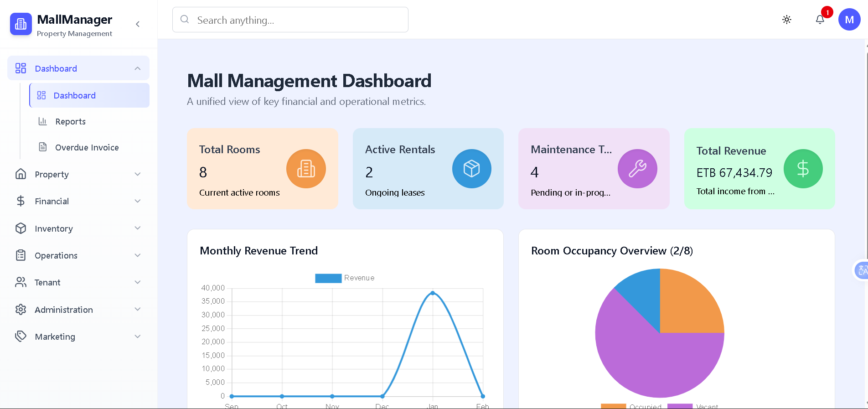
Task: Click the notification bell icon
Action: coord(820,20)
